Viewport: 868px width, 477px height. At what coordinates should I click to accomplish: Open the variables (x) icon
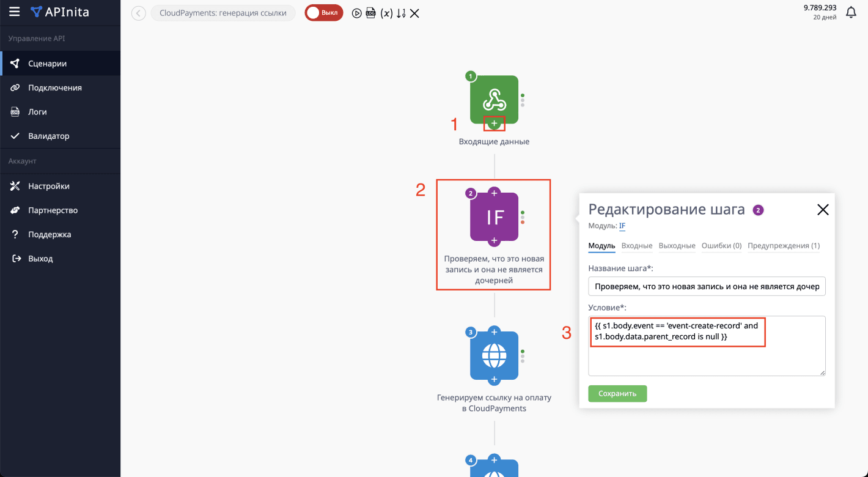(386, 12)
